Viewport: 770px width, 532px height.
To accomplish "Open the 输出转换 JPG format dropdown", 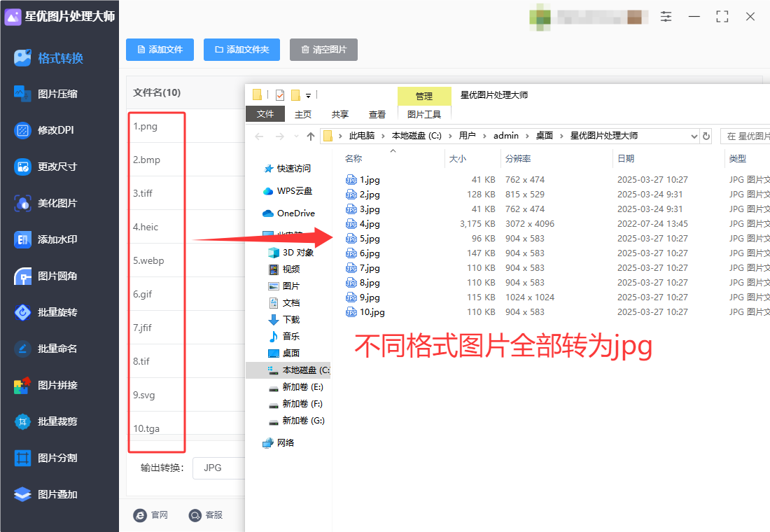I will click(x=218, y=468).
